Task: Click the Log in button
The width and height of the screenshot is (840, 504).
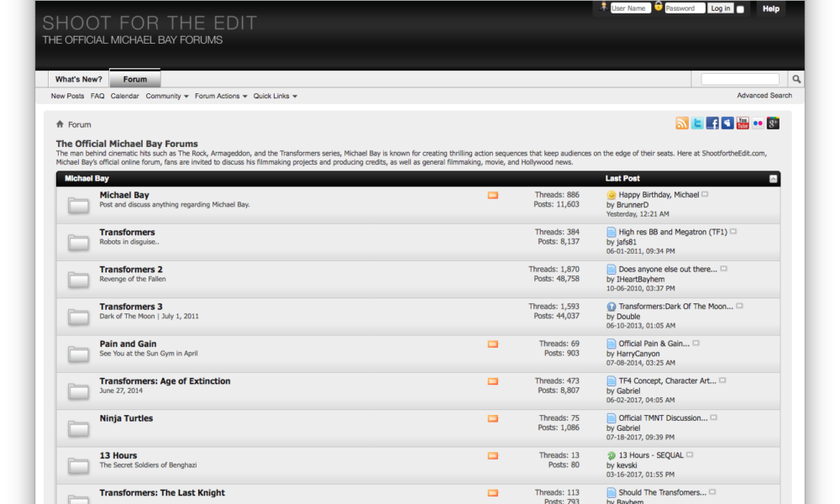Action: point(721,8)
